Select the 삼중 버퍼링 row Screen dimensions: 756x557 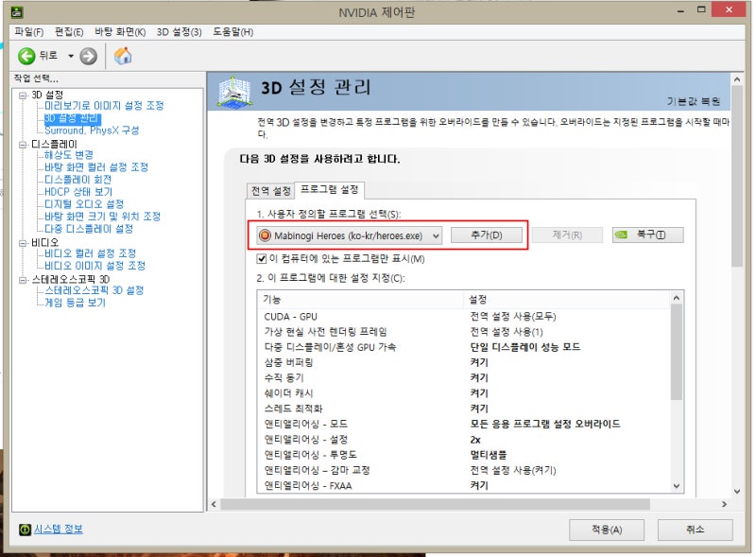pyautogui.click(x=464, y=363)
